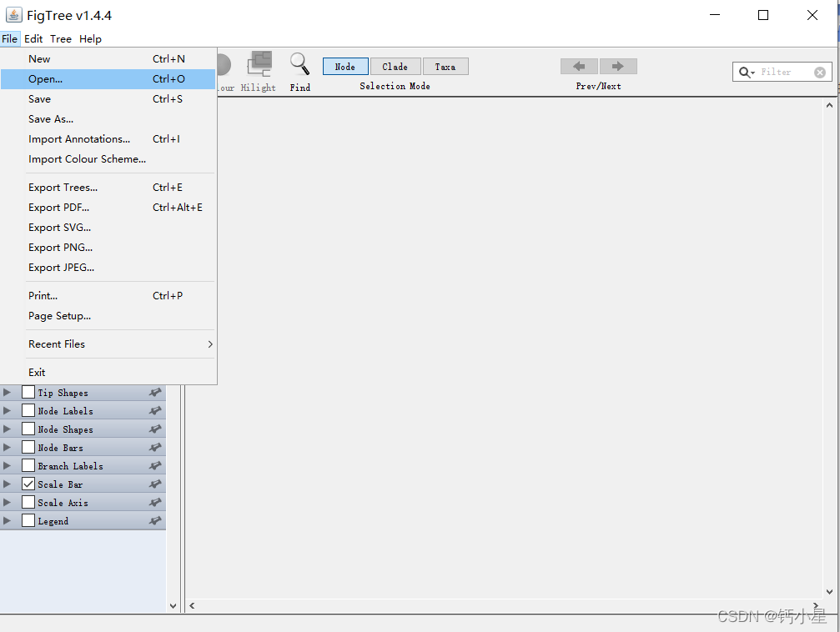Select Node selection mode button
Viewport: 840px width, 632px height.
tap(345, 67)
